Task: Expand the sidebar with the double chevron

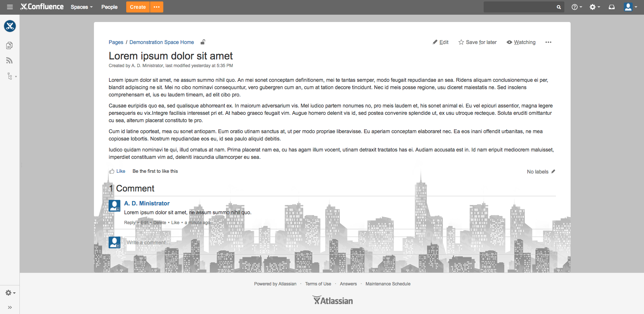Action: 10,307
